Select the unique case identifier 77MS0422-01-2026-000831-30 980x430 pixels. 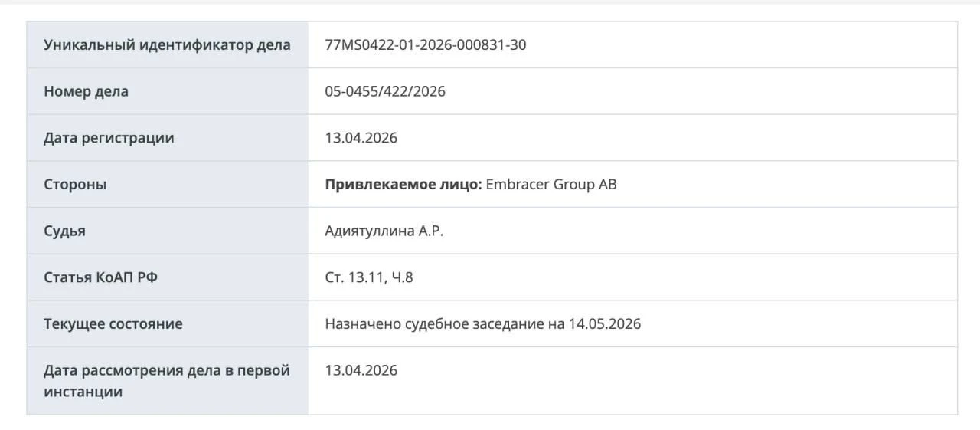(x=426, y=44)
